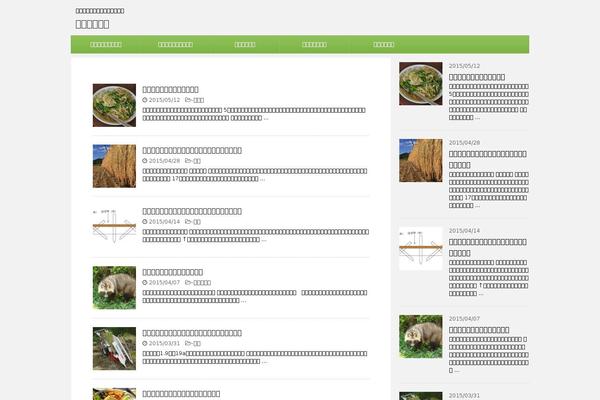Open the main list post title above 2015/04/28
600x400 pixels.
[x=192, y=150]
